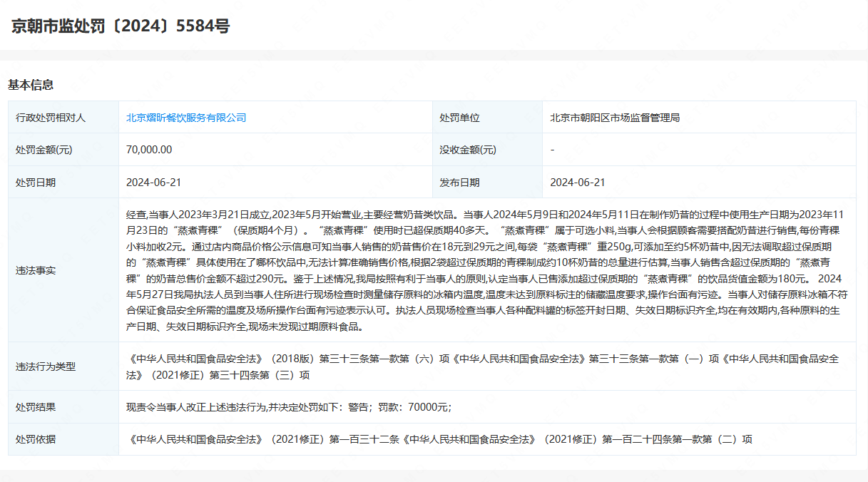The height and width of the screenshot is (482, 868).
Task: Click the 处罚金额(元) label
Action: [x=44, y=150]
